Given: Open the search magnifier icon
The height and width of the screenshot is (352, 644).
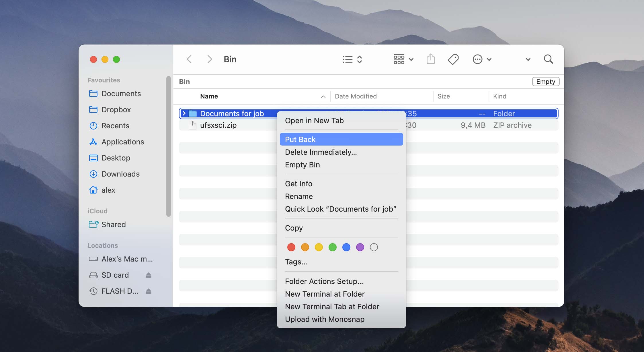Looking at the screenshot, I should (548, 59).
